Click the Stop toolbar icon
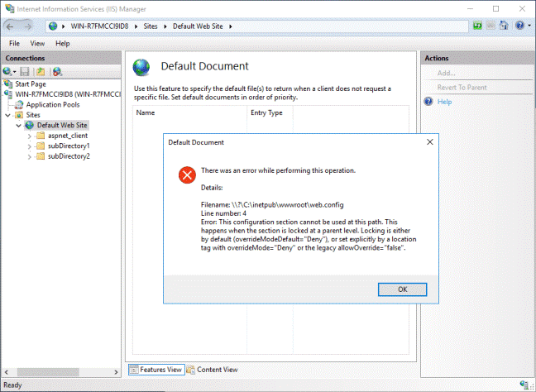 click(x=491, y=26)
